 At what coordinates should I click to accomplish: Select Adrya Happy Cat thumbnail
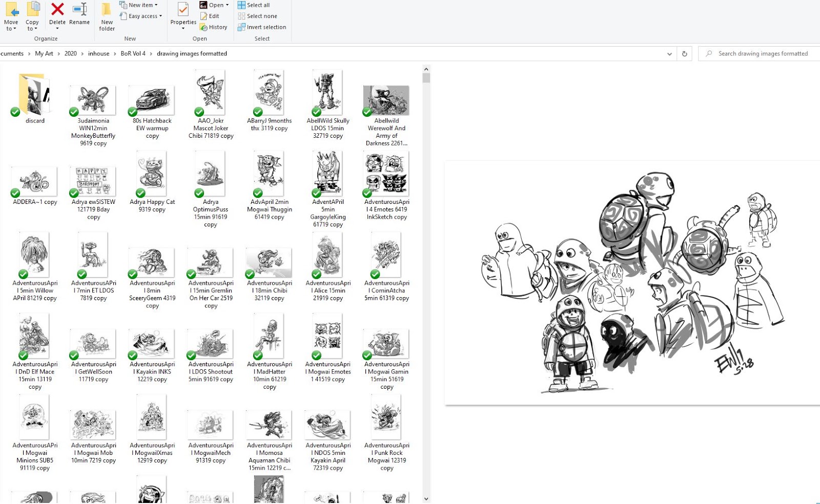point(152,174)
